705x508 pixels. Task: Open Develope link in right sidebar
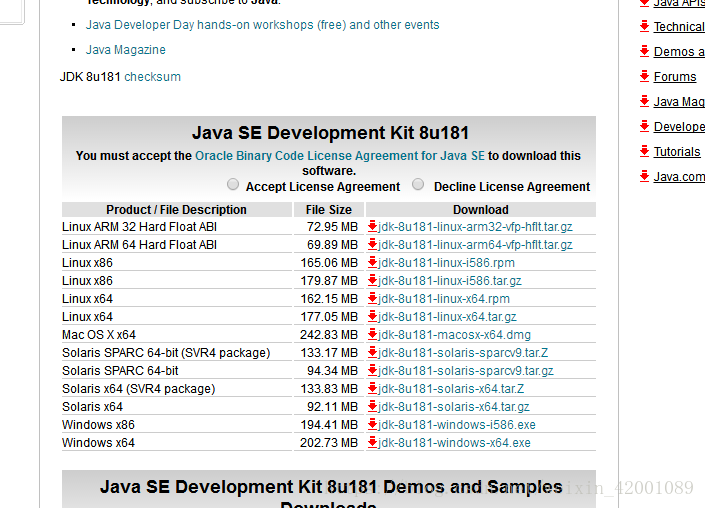[x=679, y=127]
